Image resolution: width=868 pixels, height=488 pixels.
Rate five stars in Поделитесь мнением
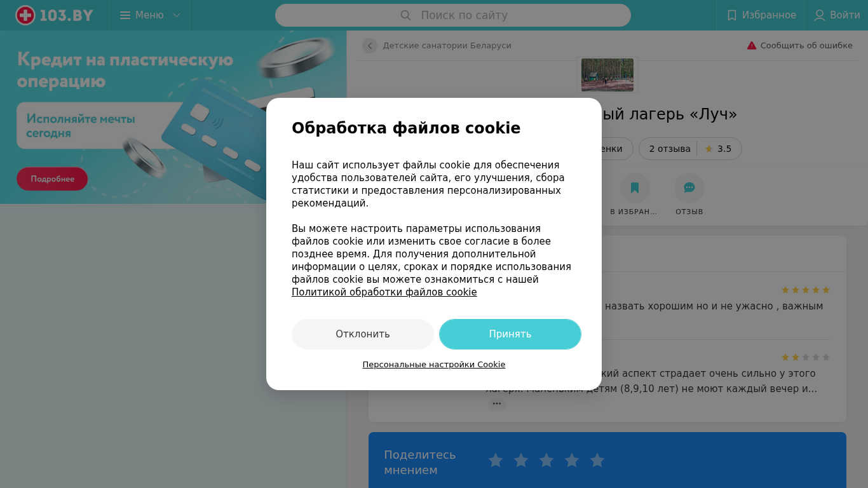tap(597, 461)
